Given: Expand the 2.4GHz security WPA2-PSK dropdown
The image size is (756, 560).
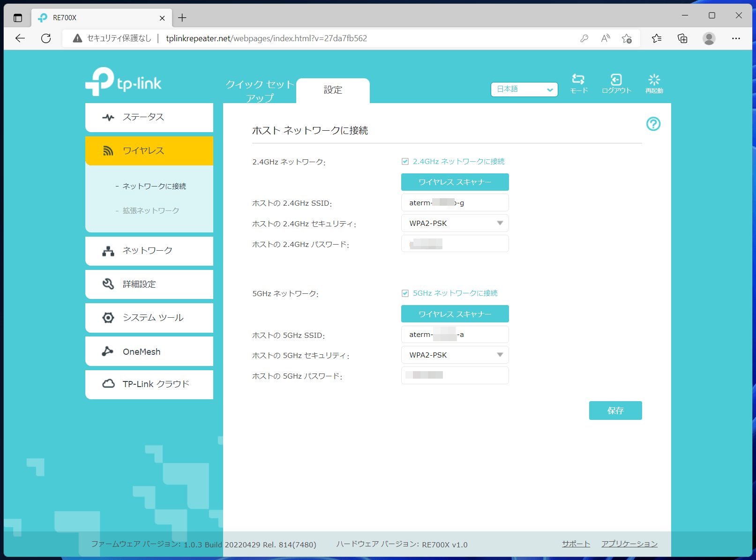Looking at the screenshot, I should [x=455, y=224].
